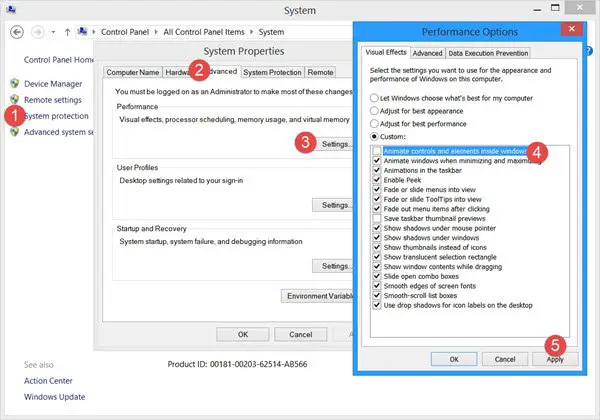Open Windows Update link
The width and height of the screenshot is (600, 420).
click(54, 397)
